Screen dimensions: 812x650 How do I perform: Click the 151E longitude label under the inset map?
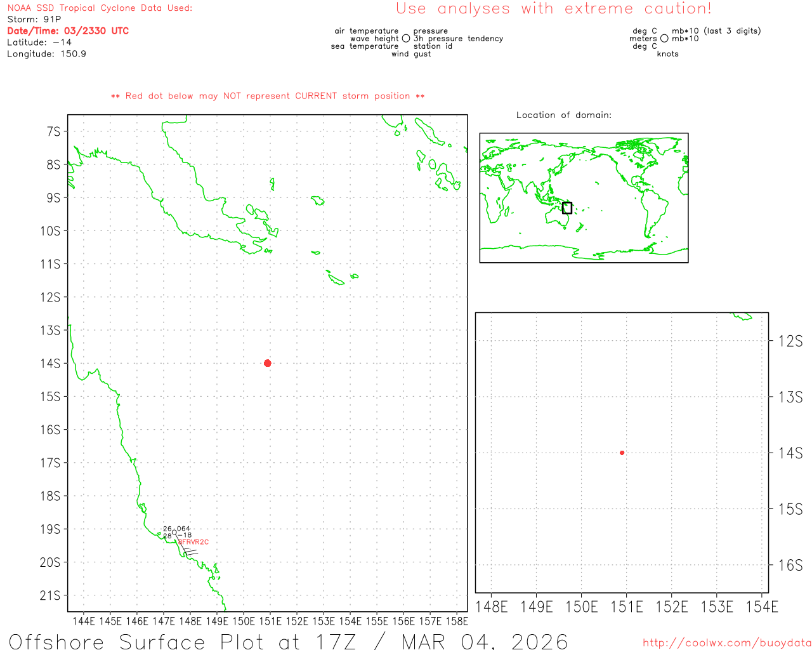coord(626,607)
